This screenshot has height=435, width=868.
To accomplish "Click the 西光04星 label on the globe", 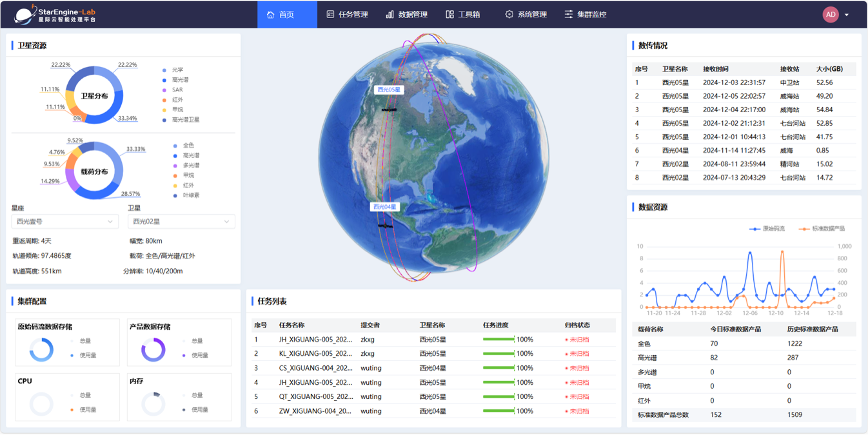I will (384, 207).
